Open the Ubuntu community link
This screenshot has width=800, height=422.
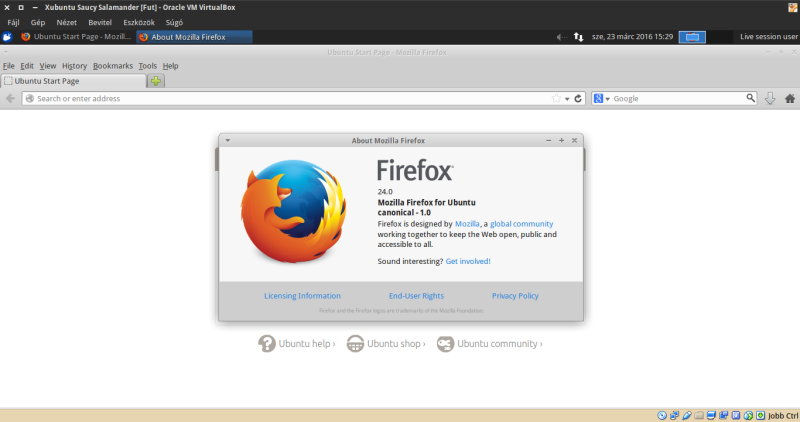(x=499, y=343)
